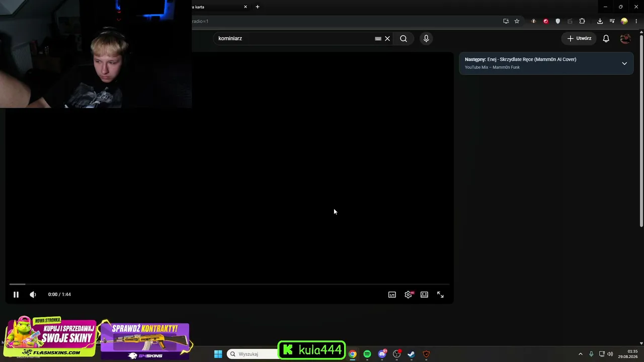The image size is (644, 362).
Task: Click the system tray microphone icon
Action: [591, 354]
